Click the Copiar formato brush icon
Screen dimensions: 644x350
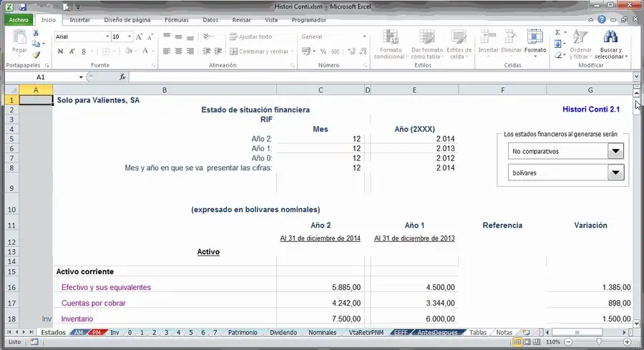point(36,54)
